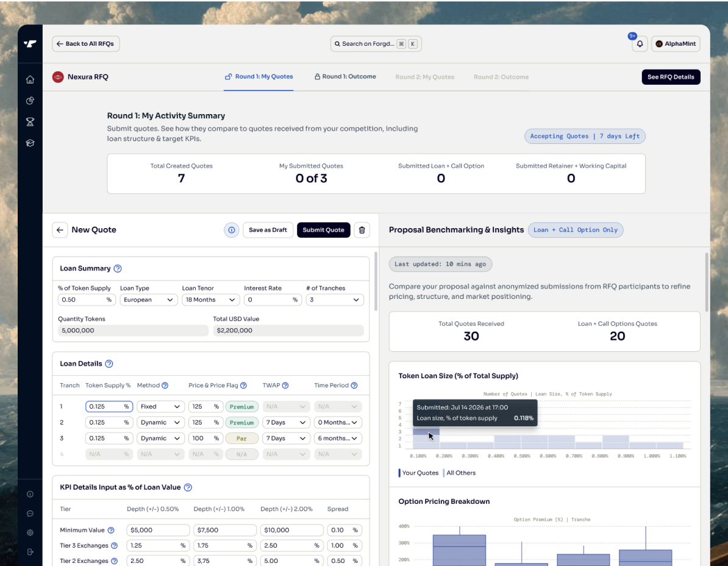Viewport: 728px width, 566px height.
Task: Click the back arrow beside New Quote
Action: click(60, 230)
